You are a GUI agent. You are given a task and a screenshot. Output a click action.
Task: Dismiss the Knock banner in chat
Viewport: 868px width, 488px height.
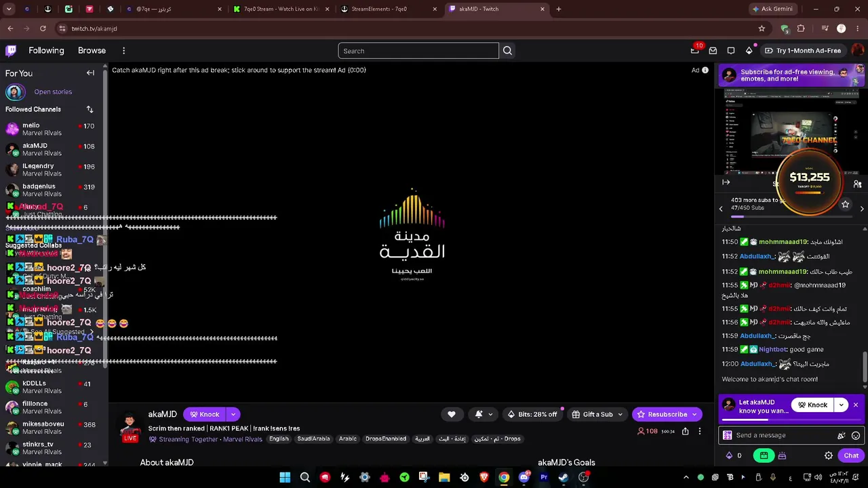(x=856, y=405)
